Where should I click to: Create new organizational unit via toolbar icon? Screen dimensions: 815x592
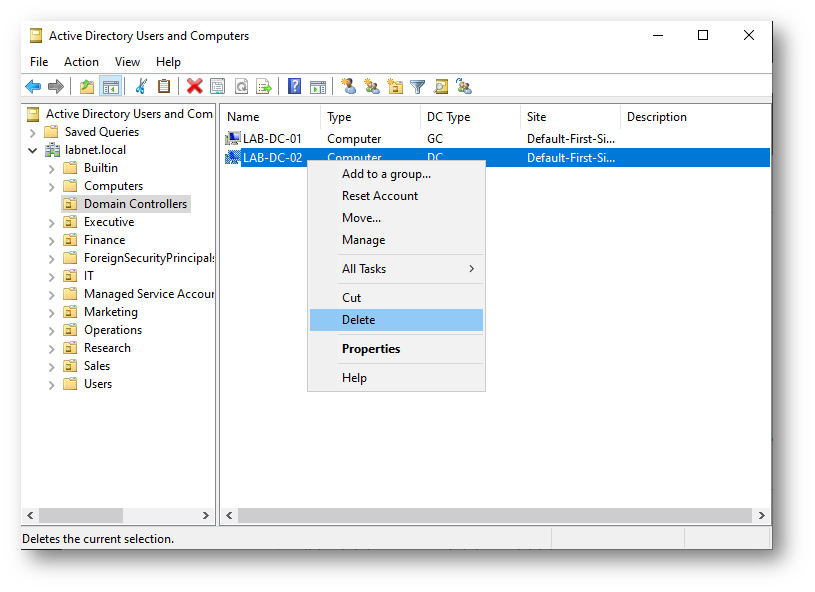point(395,86)
